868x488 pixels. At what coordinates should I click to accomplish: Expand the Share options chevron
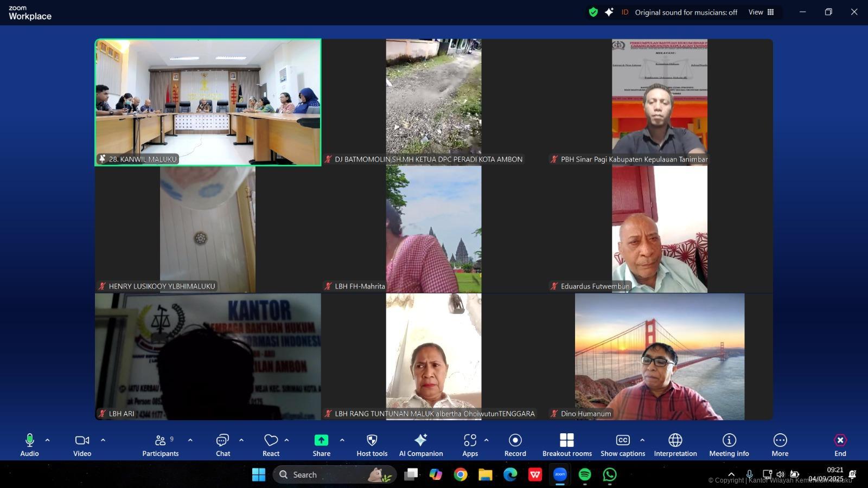(x=342, y=440)
